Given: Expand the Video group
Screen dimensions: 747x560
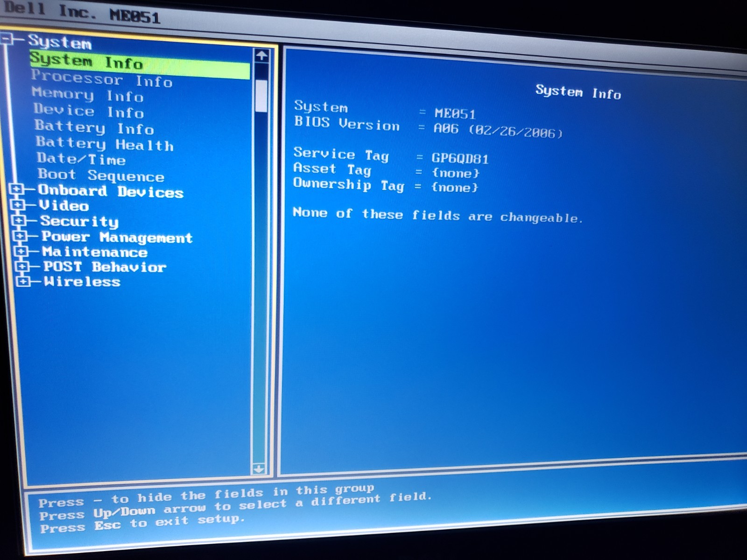Looking at the screenshot, I should point(18,205).
